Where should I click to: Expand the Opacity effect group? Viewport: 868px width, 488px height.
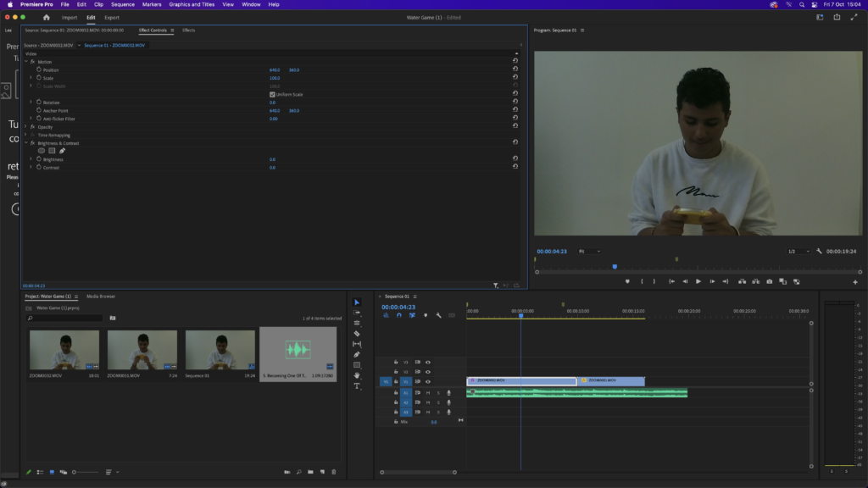pyautogui.click(x=26, y=127)
